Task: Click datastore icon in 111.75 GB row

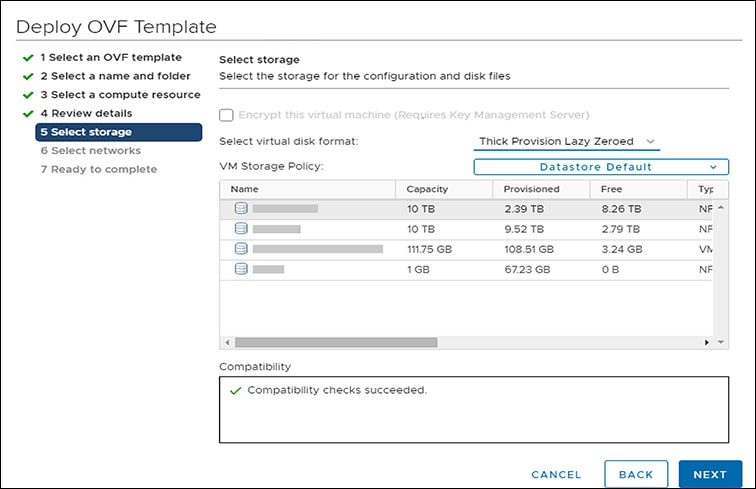Action: pyautogui.click(x=240, y=249)
